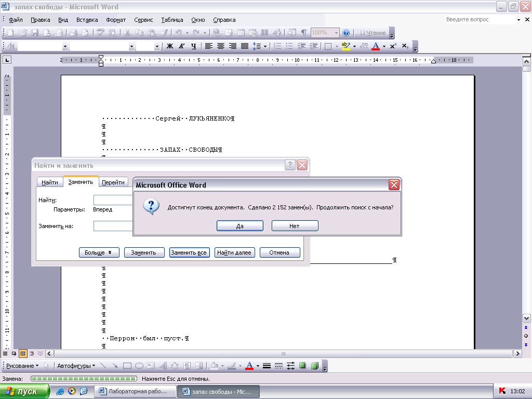This screenshot has width=532, height=399.
Task: Center align text
Action: (220, 46)
